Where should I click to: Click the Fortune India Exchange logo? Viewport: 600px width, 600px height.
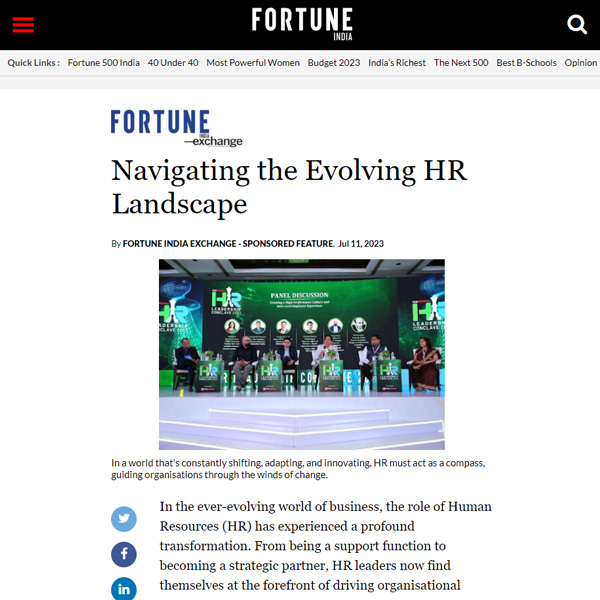[176, 128]
